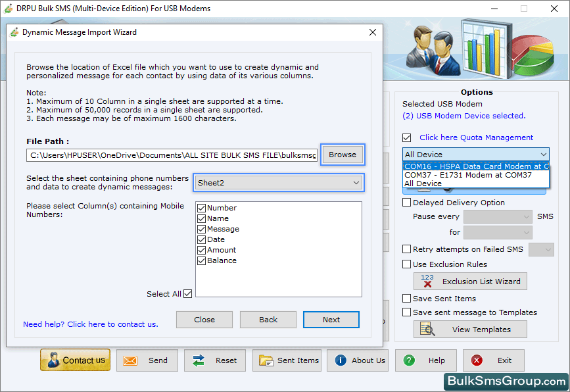Click the Reset arrows icon

[x=199, y=360]
